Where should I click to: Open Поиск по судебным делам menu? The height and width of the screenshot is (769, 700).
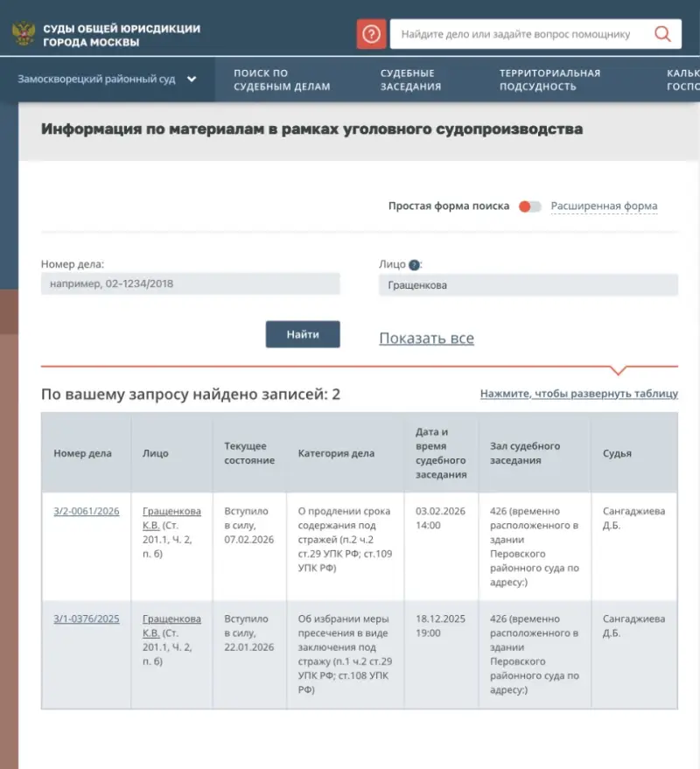[x=282, y=80]
